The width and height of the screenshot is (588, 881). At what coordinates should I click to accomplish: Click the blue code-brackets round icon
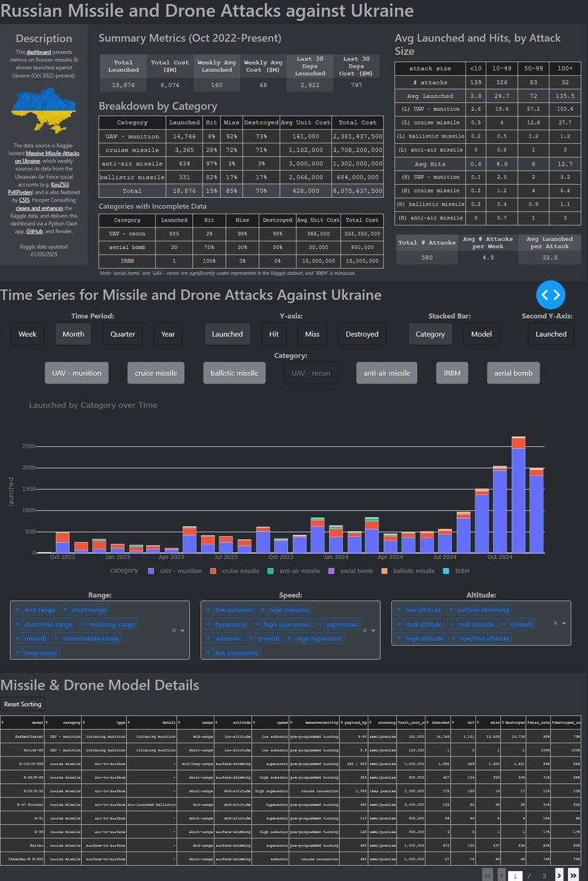(551, 294)
